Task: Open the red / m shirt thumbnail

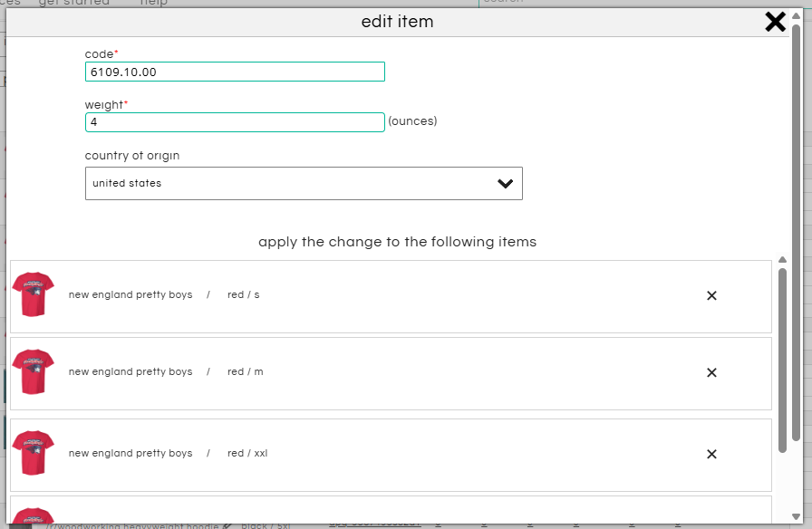Action: point(34,372)
